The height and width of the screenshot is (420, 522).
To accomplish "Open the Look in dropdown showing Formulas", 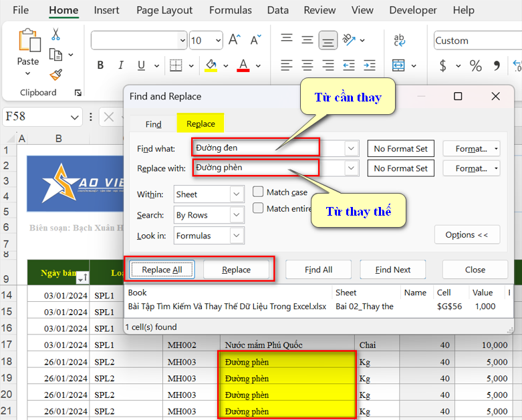I will coord(237,236).
